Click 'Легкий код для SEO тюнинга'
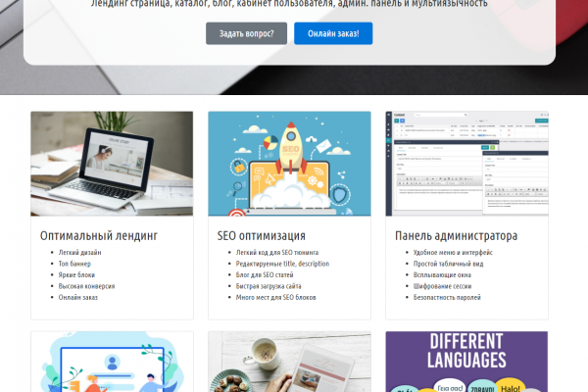This screenshot has width=588, height=392. point(277,253)
